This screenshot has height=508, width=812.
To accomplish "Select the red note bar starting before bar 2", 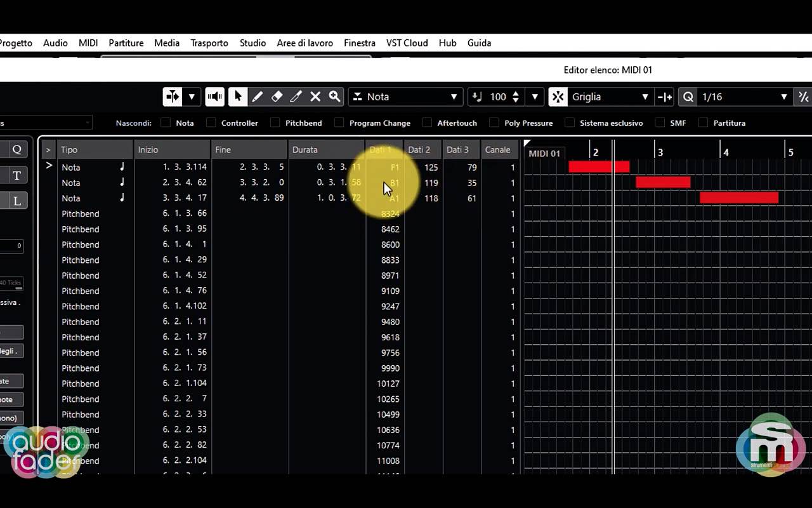I will pos(599,167).
